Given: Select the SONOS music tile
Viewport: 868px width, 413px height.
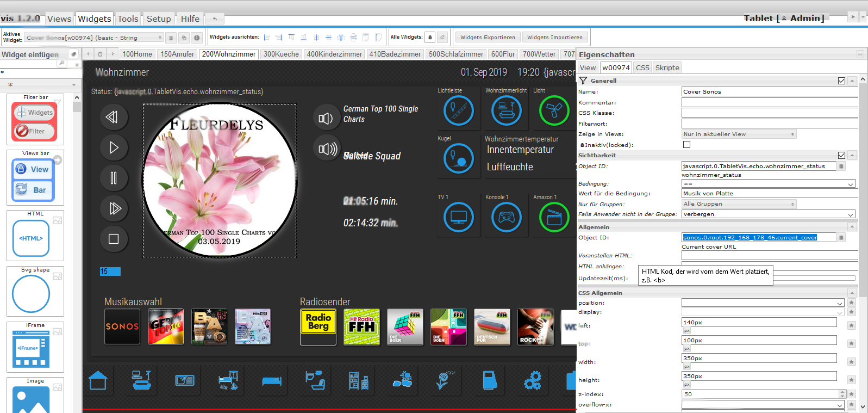Looking at the screenshot, I should (x=122, y=326).
